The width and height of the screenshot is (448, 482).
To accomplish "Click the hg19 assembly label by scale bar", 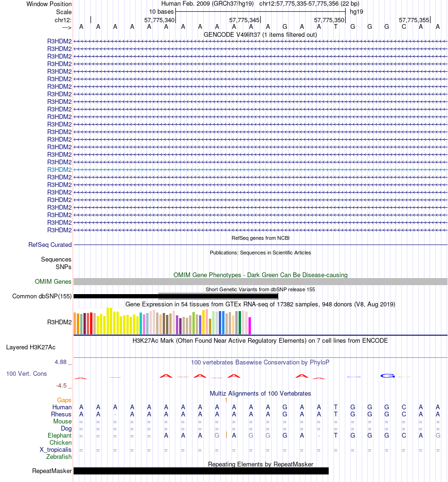I will click(x=357, y=12).
